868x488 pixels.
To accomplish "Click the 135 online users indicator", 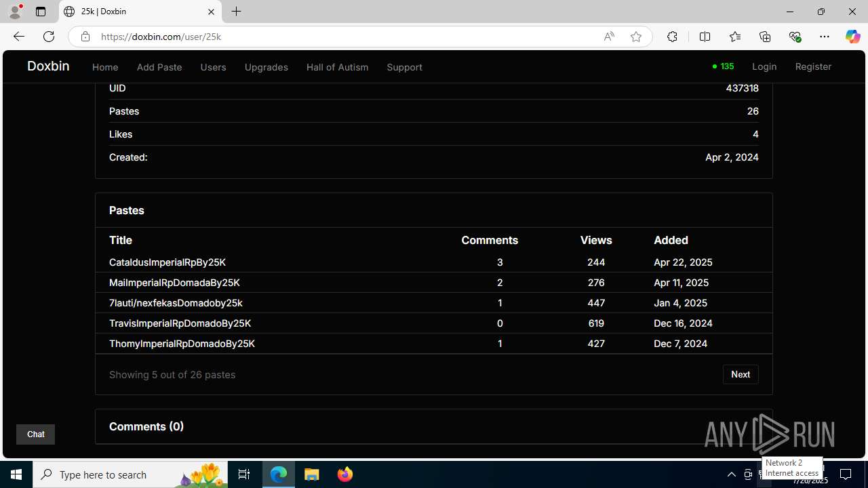I will [723, 66].
